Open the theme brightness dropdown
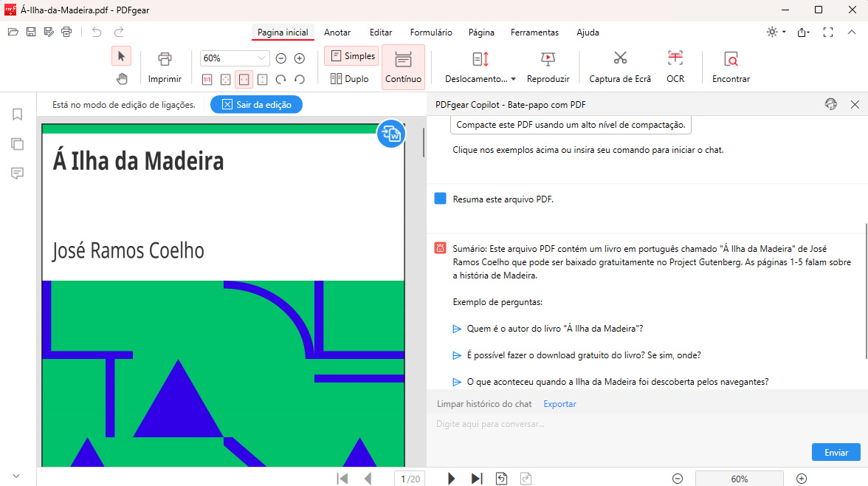Image resolution: width=868 pixels, height=486 pixels. point(776,32)
